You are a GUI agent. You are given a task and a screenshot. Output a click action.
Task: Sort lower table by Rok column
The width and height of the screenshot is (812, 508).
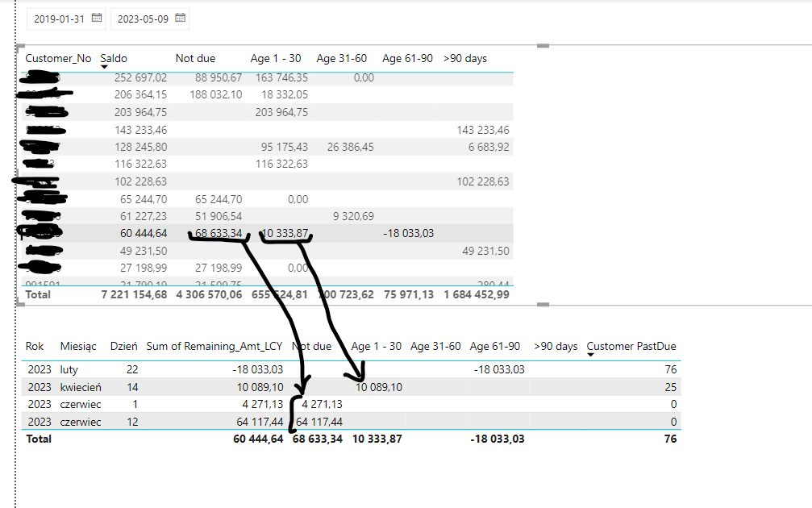click(35, 346)
